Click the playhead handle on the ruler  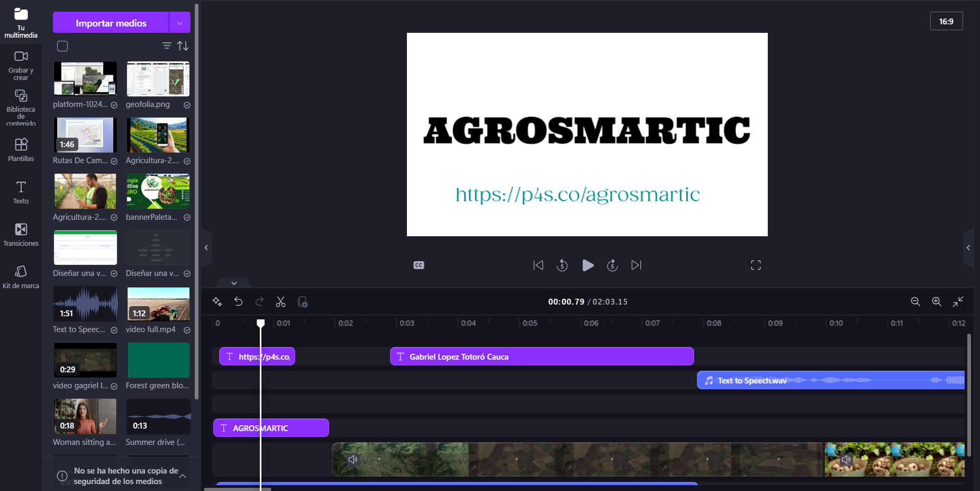point(261,323)
